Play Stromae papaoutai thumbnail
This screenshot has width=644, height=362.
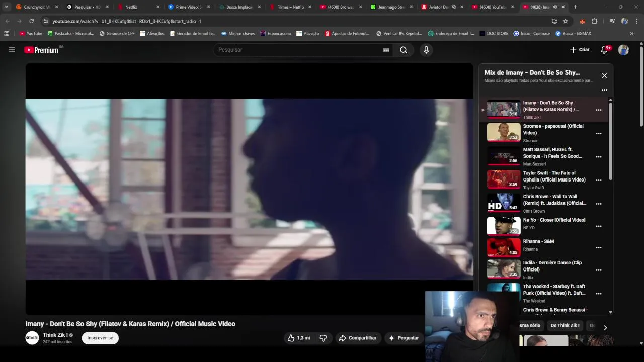coord(504,133)
